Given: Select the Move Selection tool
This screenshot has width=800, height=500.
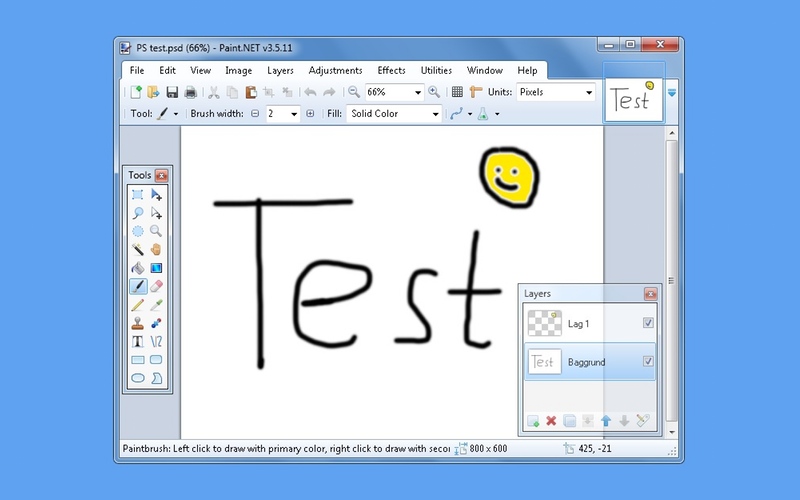Looking at the screenshot, I should 156,213.
